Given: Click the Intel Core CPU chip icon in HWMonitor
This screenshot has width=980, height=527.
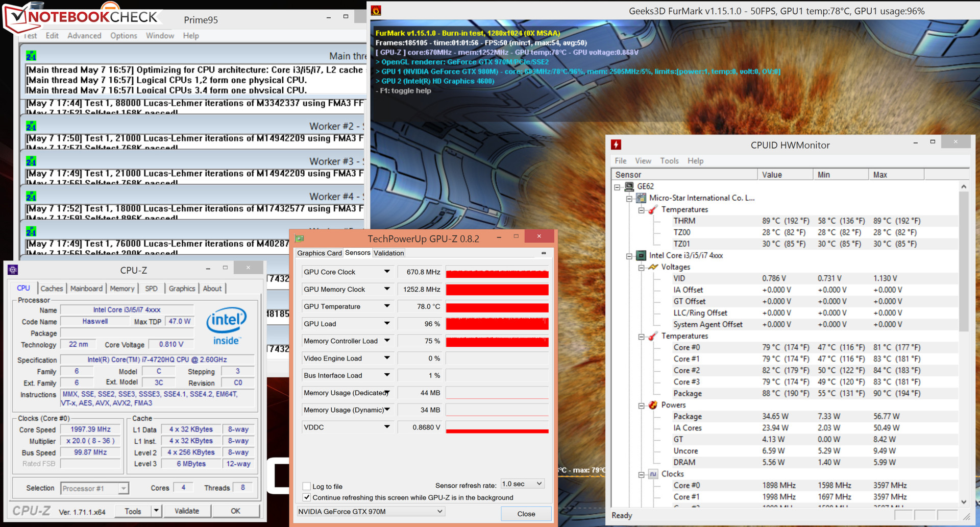Looking at the screenshot, I should [x=641, y=255].
